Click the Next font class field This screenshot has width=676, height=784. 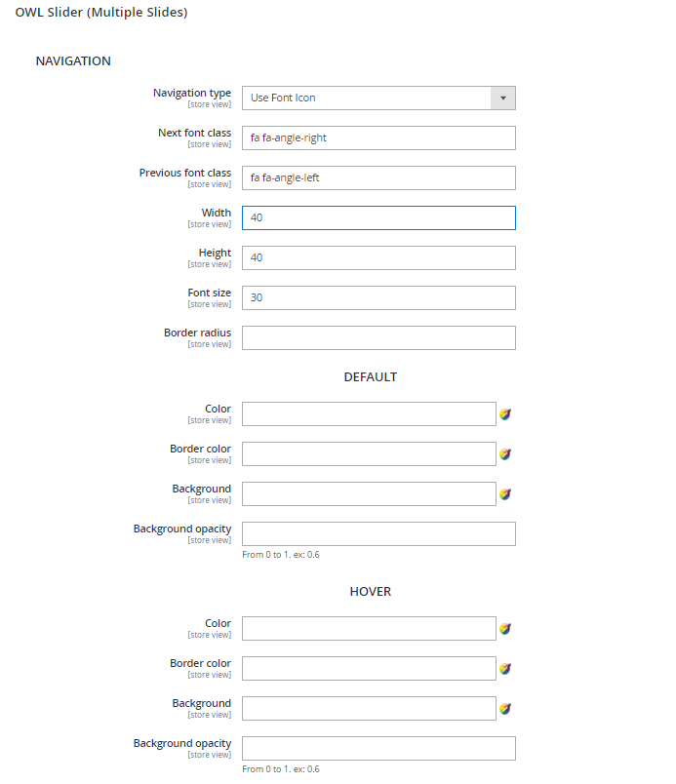(378, 137)
